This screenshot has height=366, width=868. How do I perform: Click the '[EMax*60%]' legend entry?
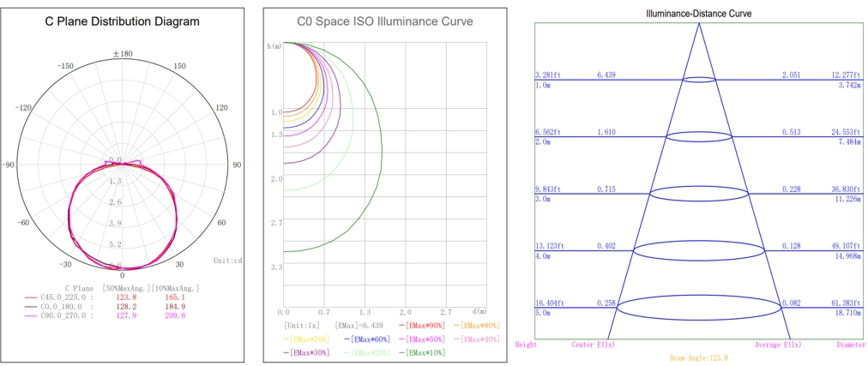coord(366,339)
